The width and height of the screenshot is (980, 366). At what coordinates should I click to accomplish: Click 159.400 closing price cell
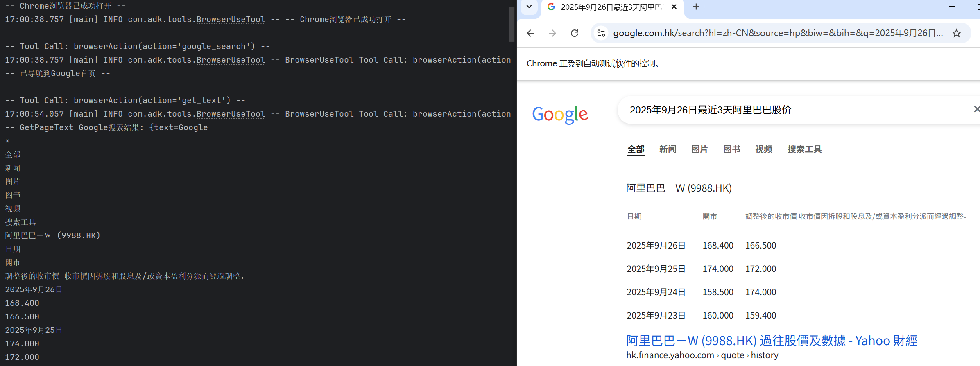pos(761,315)
